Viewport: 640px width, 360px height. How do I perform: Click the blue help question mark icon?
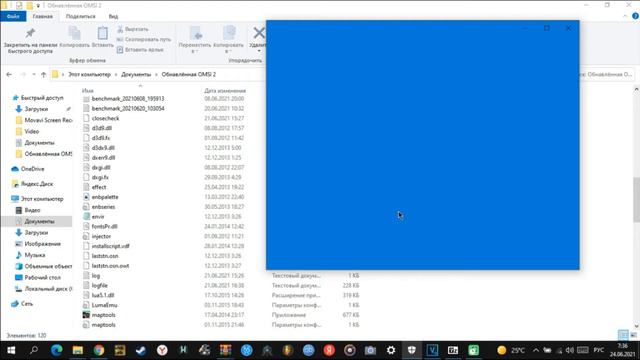[x=635, y=16]
